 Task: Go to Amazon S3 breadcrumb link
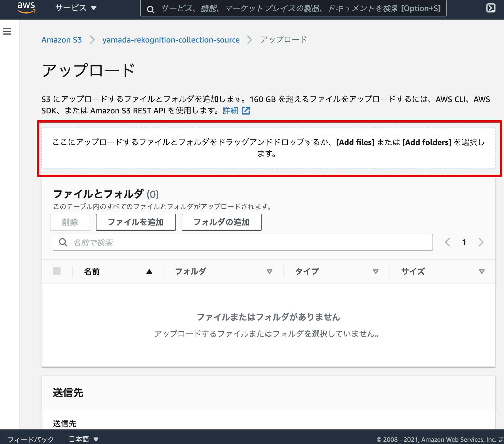62,40
